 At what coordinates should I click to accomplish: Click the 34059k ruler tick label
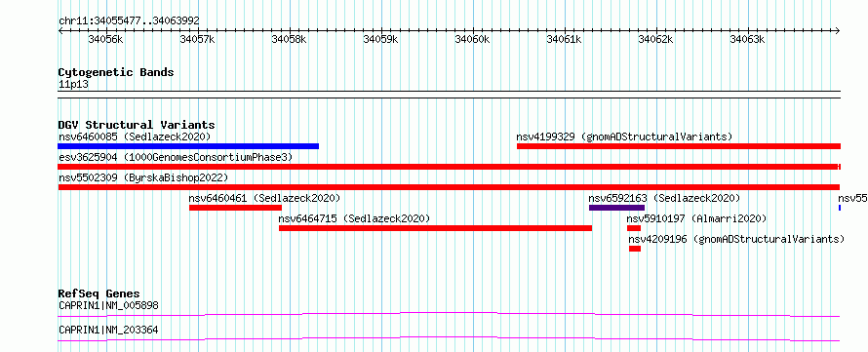[x=381, y=40]
